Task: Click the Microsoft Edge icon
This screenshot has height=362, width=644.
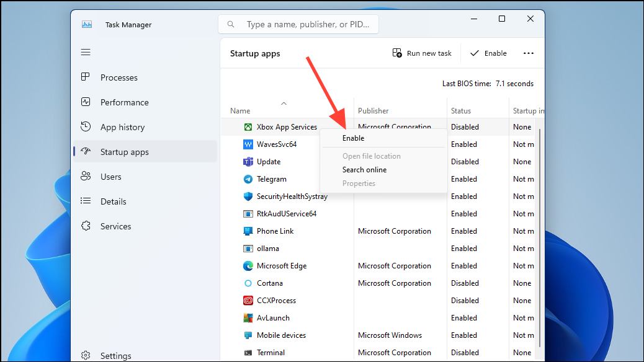Action: (x=248, y=266)
